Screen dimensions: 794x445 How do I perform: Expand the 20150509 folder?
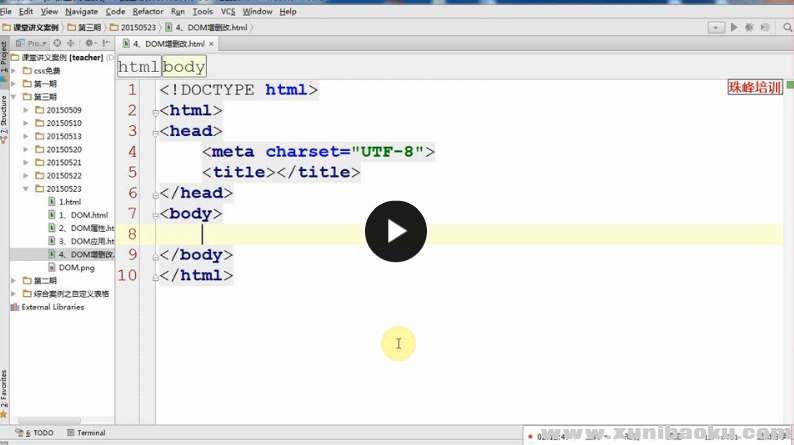click(26, 110)
